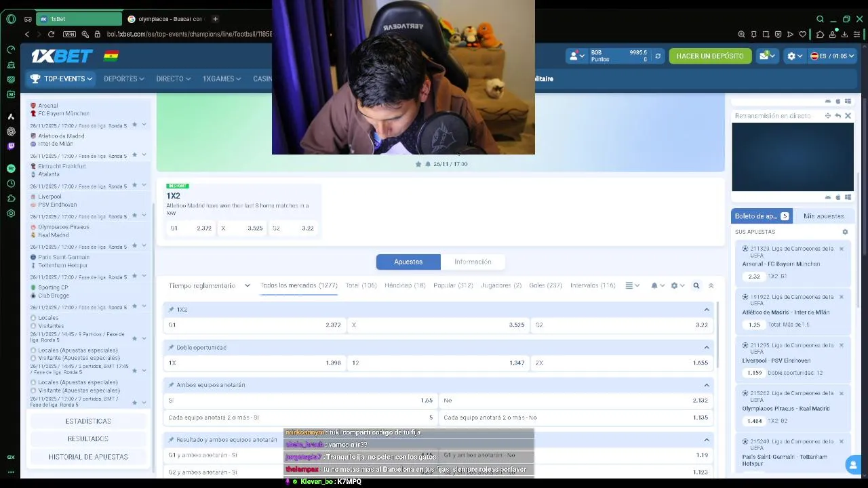The height and width of the screenshot is (488, 868).
Task: Pick G1 odds 2.372 in 1X2 market
Action: tap(254, 325)
